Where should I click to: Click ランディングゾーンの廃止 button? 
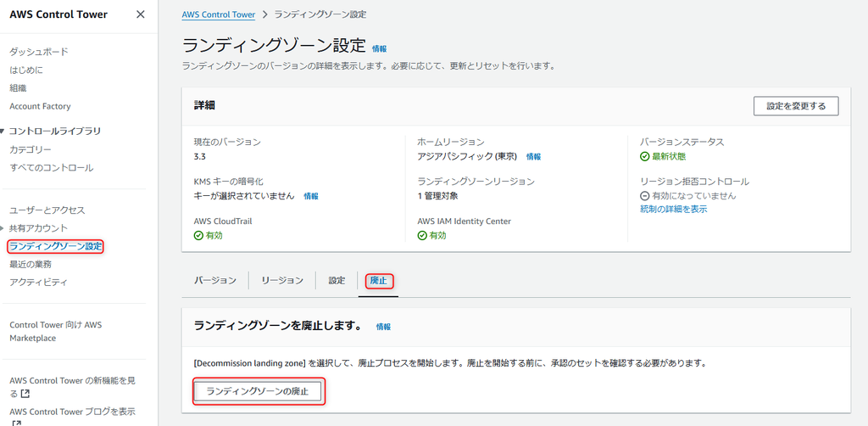pos(258,392)
